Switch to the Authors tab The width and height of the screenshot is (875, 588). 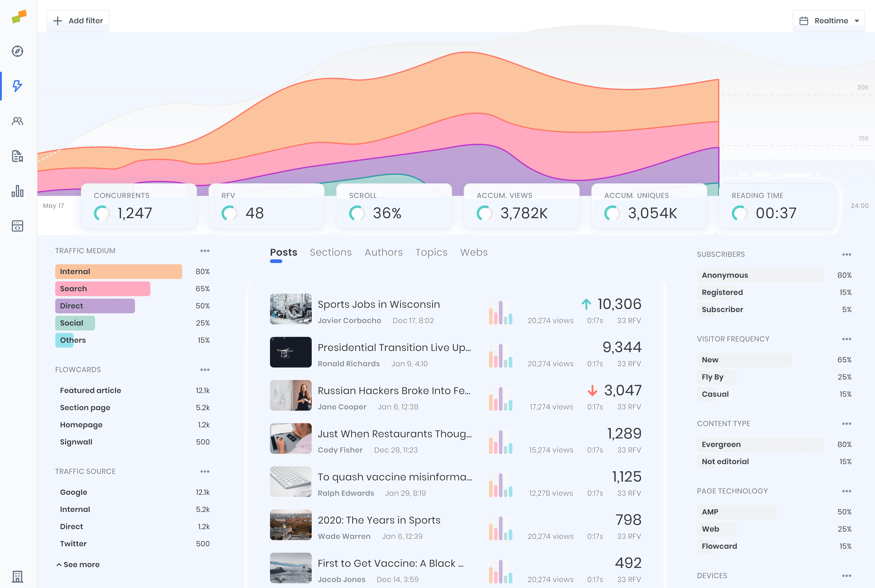point(383,252)
